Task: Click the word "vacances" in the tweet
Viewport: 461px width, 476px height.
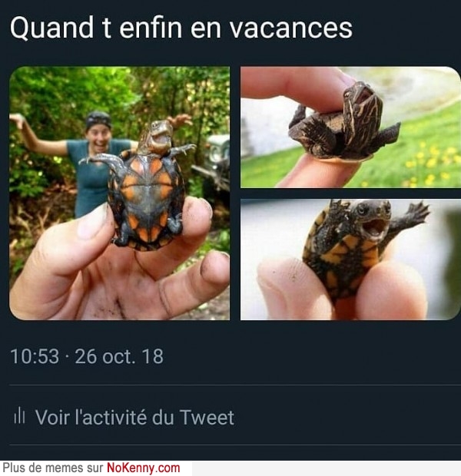Action: click(291, 28)
